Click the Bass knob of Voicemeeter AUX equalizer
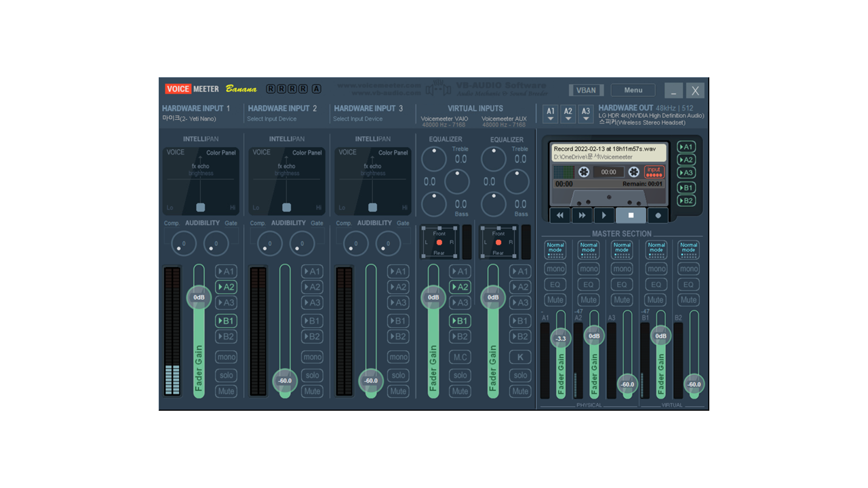This screenshot has width=868, height=488. (494, 204)
